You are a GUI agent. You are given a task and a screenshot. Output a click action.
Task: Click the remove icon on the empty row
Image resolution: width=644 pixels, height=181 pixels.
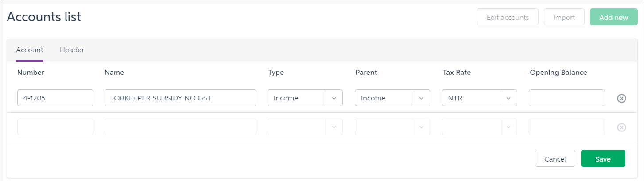(621, 127)
